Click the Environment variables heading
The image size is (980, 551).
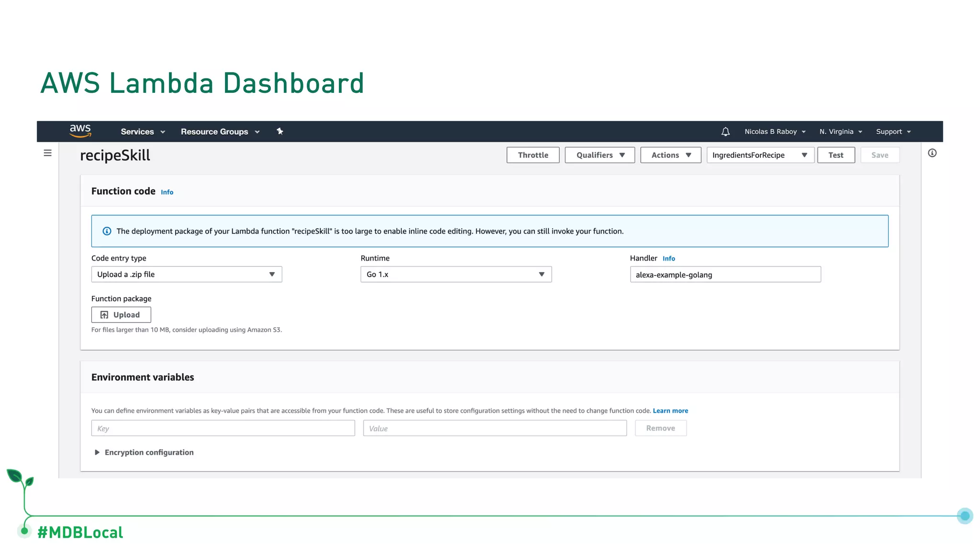[143, 377]
